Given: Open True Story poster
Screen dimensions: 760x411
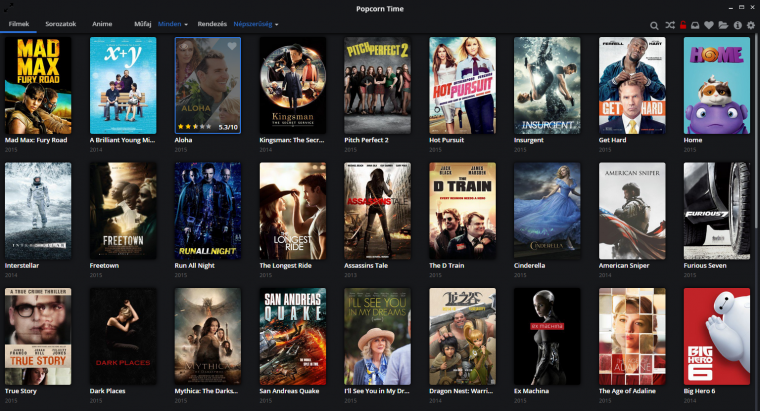Looking at the screenshot, I should click(x=38, y=336).
